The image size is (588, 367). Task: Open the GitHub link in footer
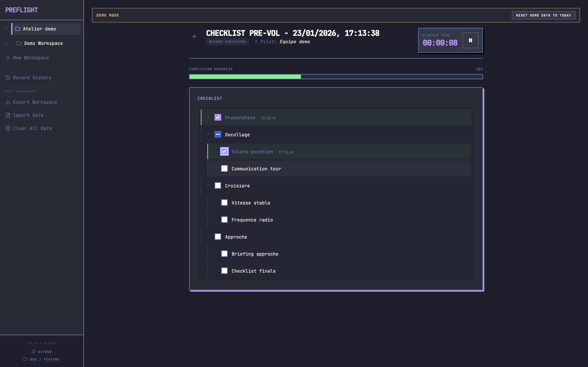42,352
